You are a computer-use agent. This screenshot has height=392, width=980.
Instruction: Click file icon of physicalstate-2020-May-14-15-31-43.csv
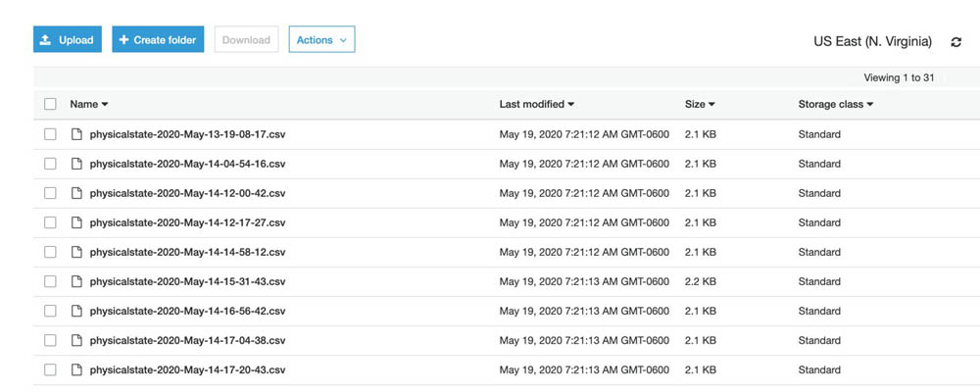click(76, 281)
